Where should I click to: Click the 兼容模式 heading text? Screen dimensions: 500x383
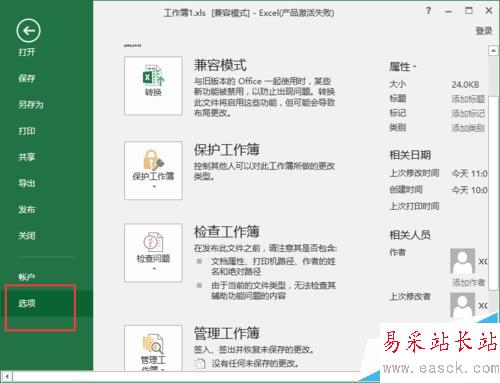(220, 65)
